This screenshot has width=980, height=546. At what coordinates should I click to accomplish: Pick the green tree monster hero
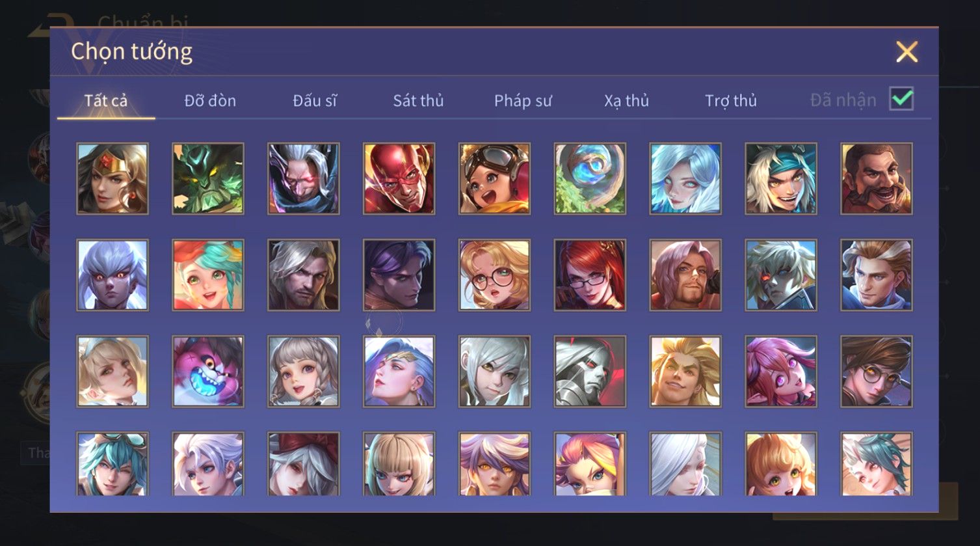point(208,178)
